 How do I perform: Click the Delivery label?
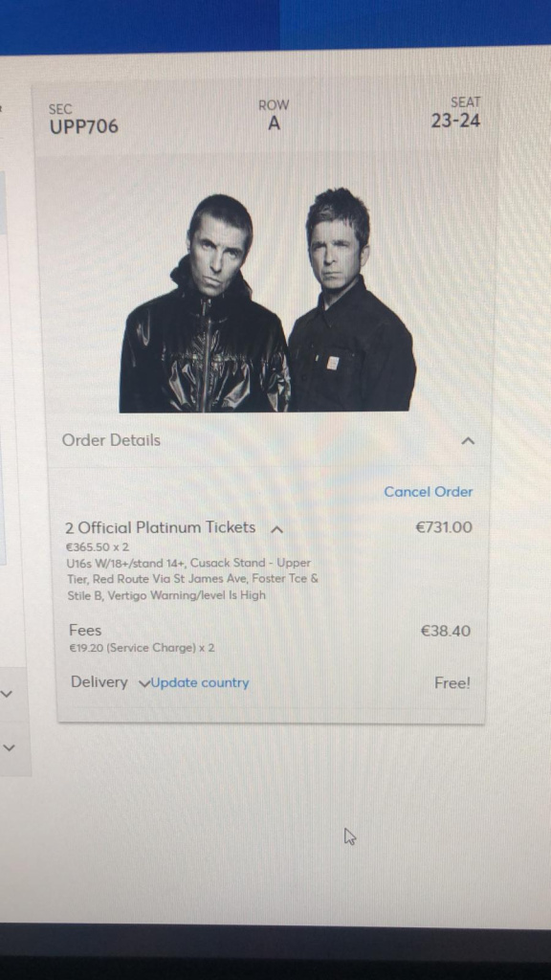pyautogui.click(x=99, y=682)
